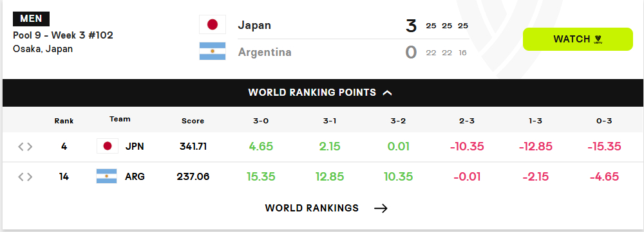Click the arrow next to World Rankings

pos(381,208)
